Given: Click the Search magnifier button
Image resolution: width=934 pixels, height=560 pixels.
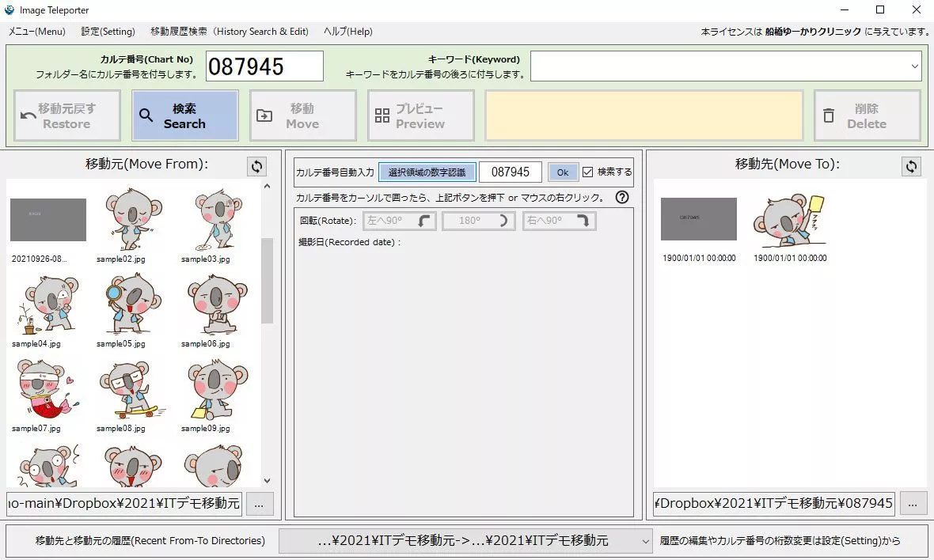Looking at the screenshot, I should point(184,116).
